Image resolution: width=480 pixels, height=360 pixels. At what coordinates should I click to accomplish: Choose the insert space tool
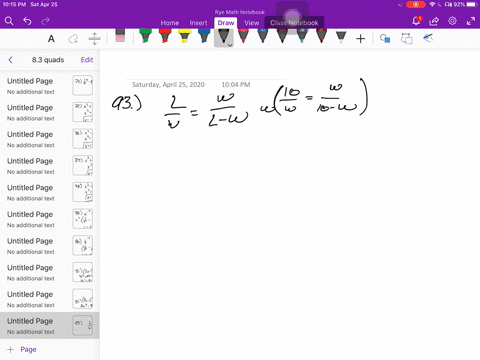click(95, 39)
